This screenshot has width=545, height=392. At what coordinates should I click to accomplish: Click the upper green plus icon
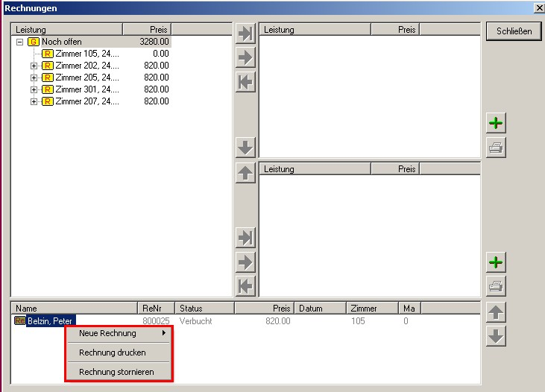point(496,123)
